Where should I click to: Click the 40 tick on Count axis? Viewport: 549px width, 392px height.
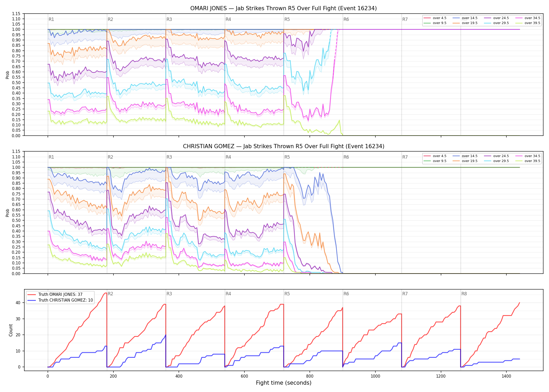click(18, 303)
